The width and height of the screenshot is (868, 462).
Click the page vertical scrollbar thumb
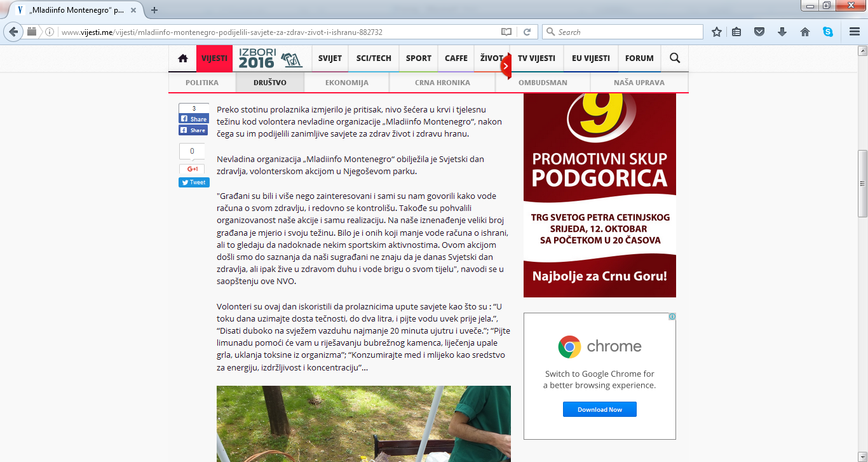(862, 184)
